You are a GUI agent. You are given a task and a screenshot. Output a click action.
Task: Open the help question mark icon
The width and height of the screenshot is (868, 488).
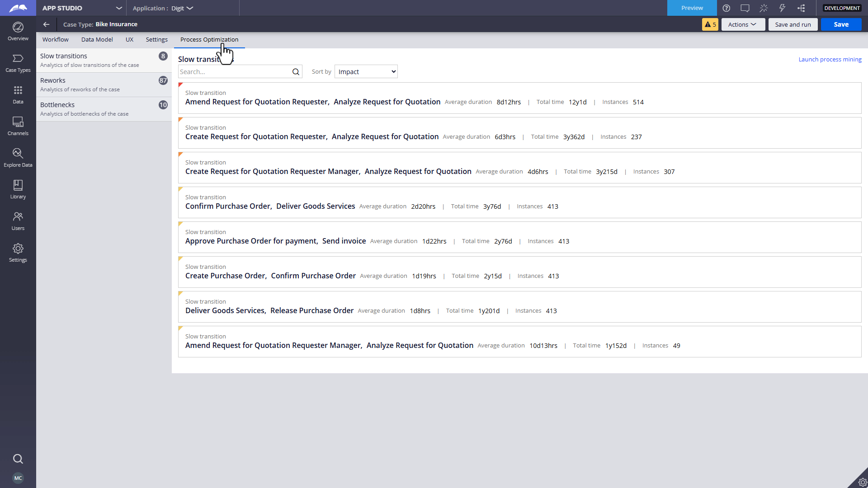tap(727, 8)
